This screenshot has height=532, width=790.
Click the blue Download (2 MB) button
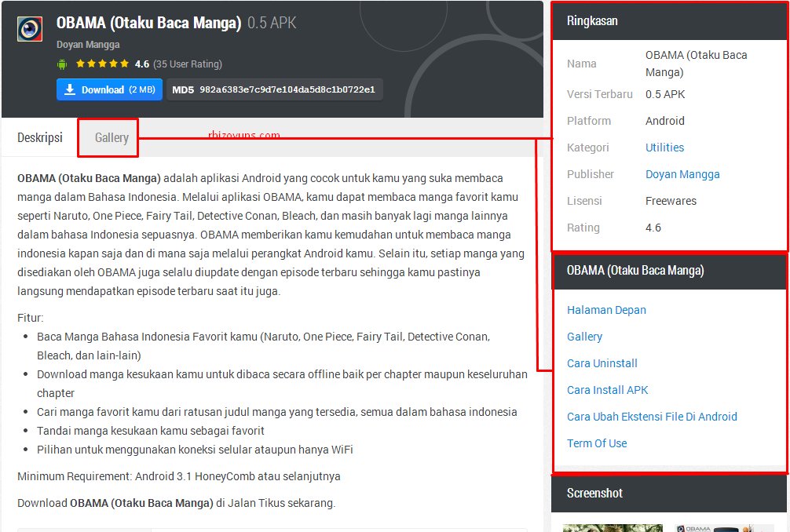[109, 89]
